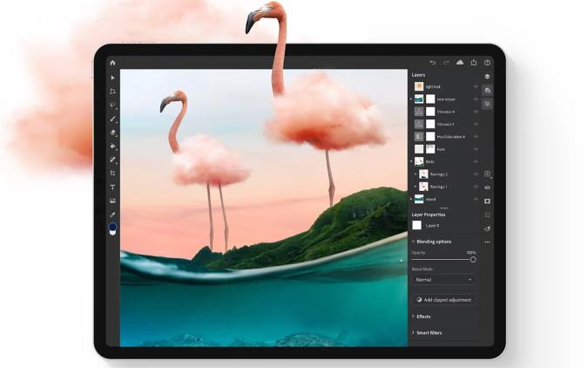The image size is (588, 368).
Task: Expand the new ocean layer group
Action: pos(411,99)
